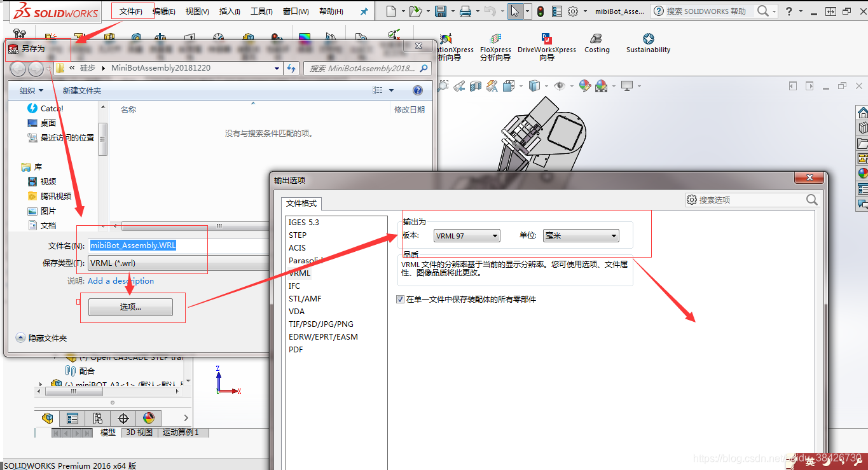Open the ConfigurationManager tab icon
This screenshot has height=470, width=868.
pos(98,418)
